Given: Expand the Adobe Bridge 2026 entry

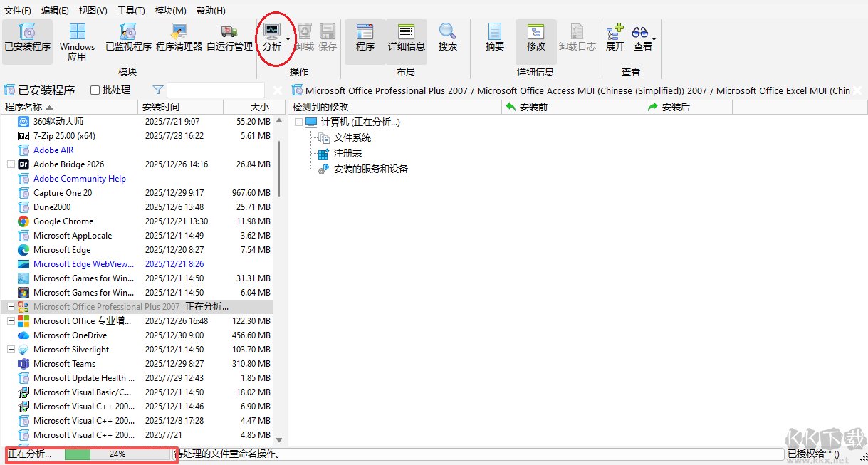Looking at the screenshot, I should point(11,164).
